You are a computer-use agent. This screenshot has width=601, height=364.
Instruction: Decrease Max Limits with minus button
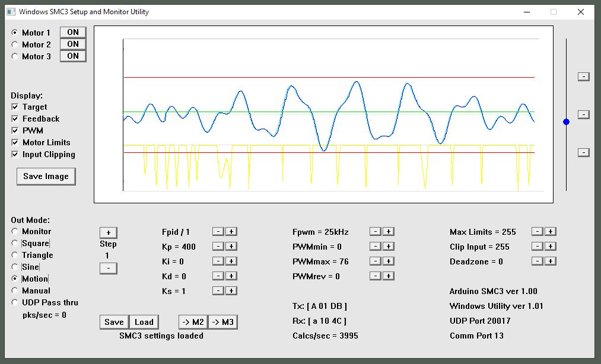point(536,231)
